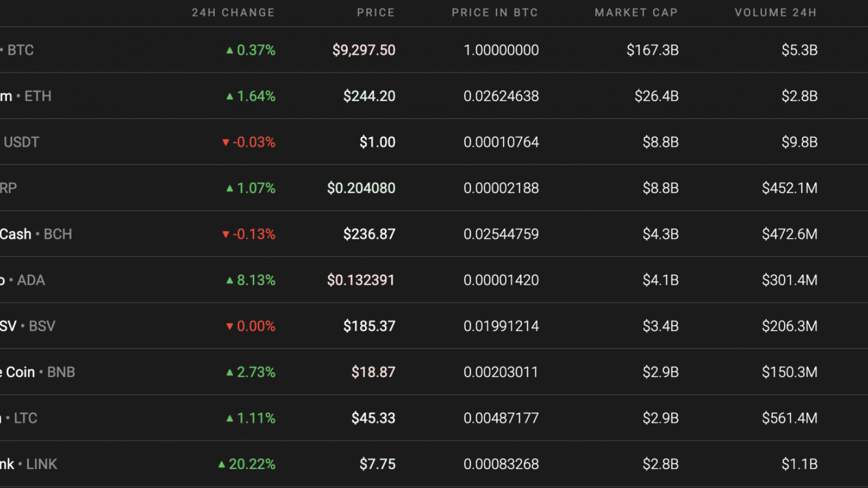Select the $3.4B market cap
Viewport: 868px width, 488px height.
pos(661,326)
